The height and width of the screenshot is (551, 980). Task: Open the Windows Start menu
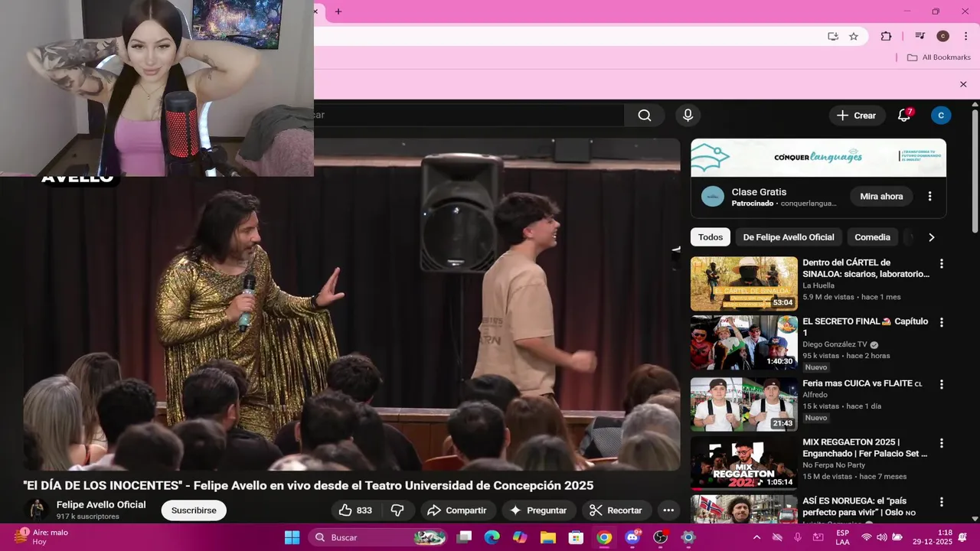coord(292,537)
